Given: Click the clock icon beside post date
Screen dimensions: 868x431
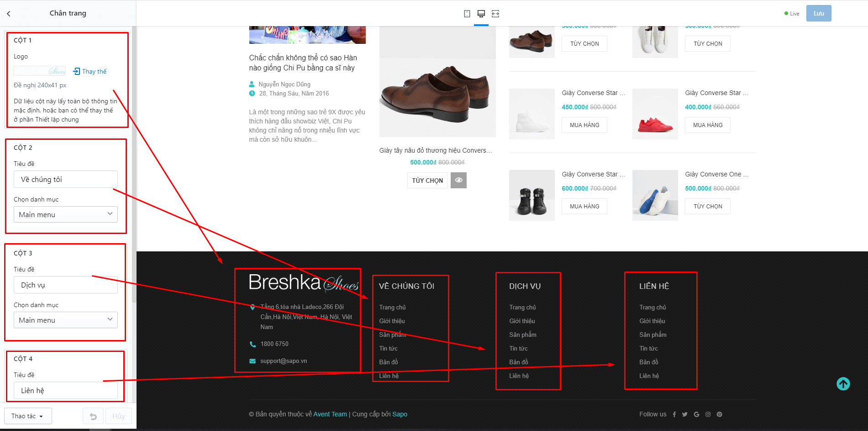Looking at the screenshot, I should tap(252, 93).
